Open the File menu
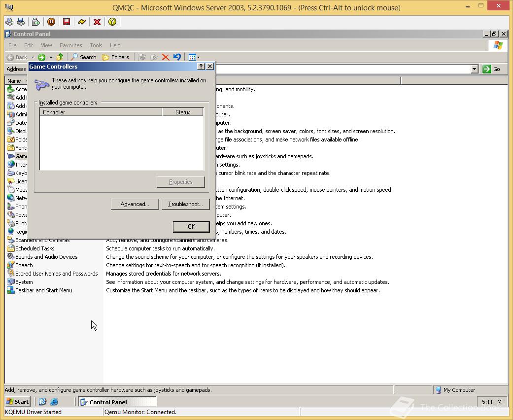Viewport: 513px width, 420px height. coord(12,45)
